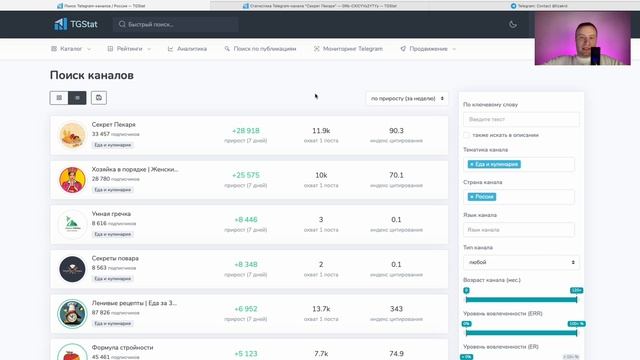Click the quick search field in header
The height and width of the screenshot is (360, 640).
176,24
